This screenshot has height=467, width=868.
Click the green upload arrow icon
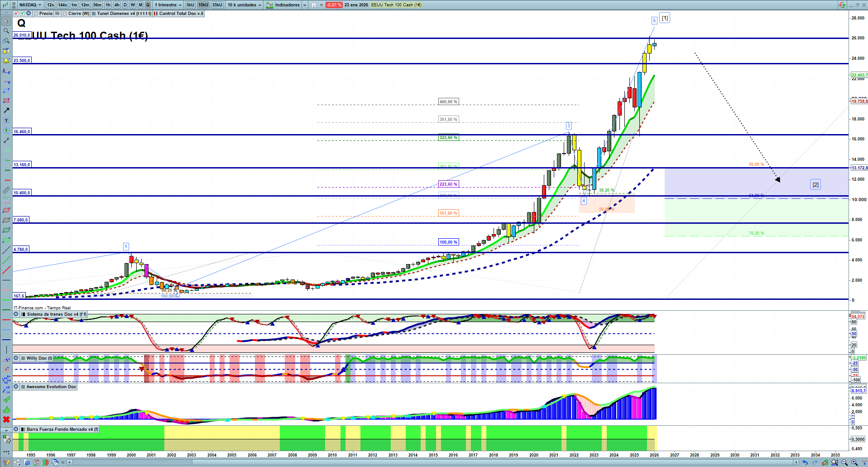22,14
